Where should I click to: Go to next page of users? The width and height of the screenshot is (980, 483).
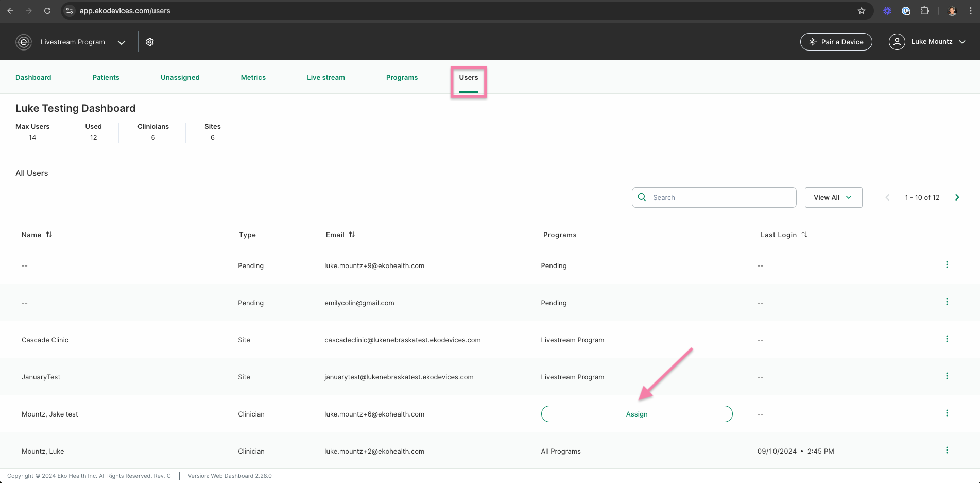pos(957,197)
